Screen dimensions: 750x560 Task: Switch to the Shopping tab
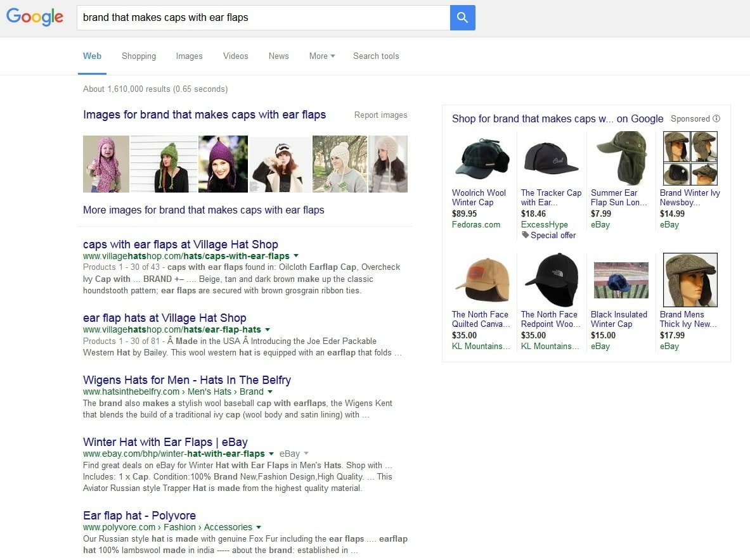139,56
